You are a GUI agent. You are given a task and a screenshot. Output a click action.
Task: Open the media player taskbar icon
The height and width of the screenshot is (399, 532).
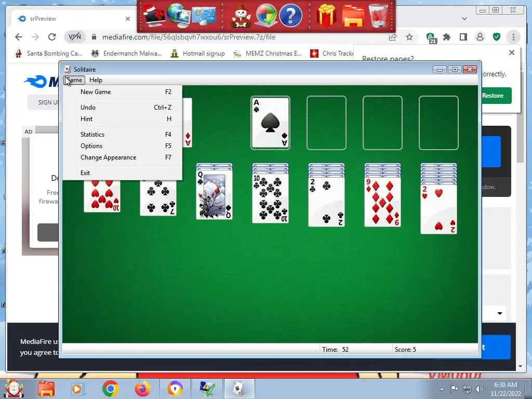pos(77,389)
